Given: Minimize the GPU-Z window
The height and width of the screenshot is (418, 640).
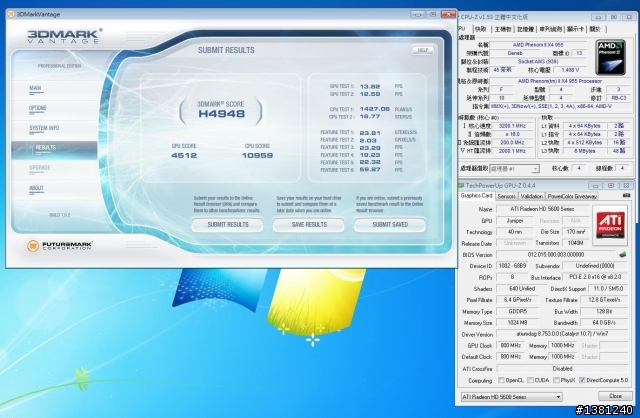Looking at the screenshot, I should (x=595, y=186).
